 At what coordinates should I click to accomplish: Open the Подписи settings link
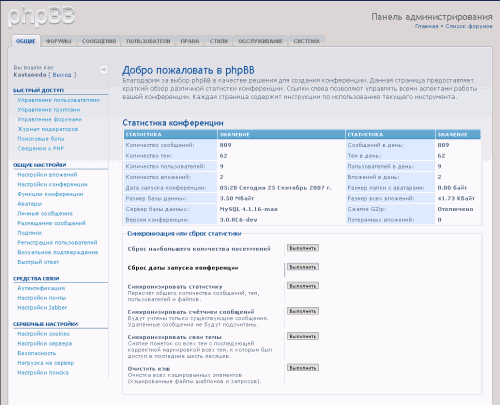pyautogui.click(x=29, y=233)
